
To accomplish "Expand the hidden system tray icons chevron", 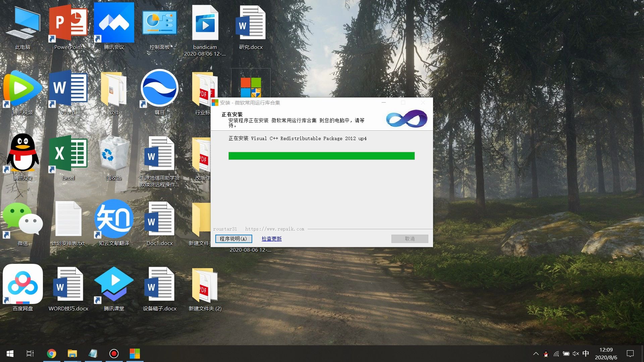I will tap(536, 354).
